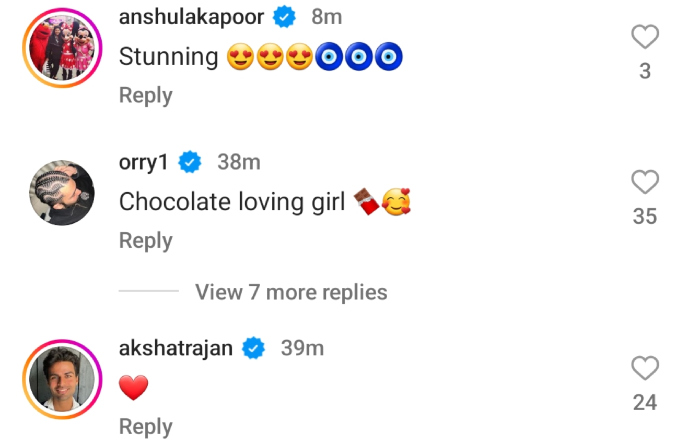Like anshulakapoor's "Stunning" comment

point(646,38)
